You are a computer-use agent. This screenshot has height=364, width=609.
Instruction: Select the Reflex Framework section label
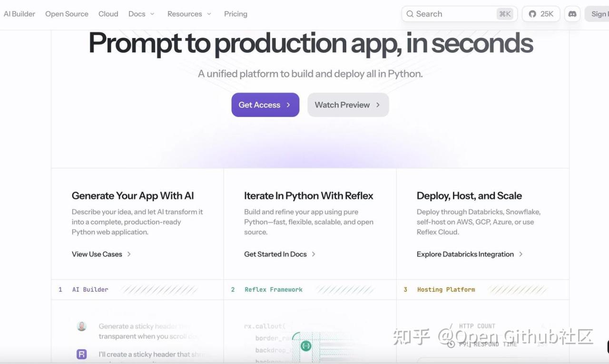coord(274,289)
